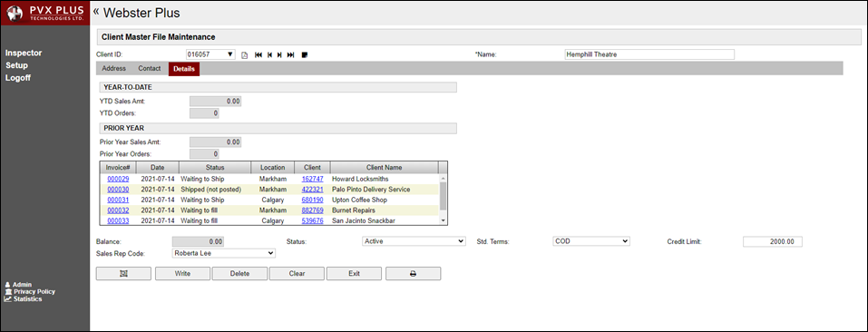Jump to the last client record

[290, 54]
